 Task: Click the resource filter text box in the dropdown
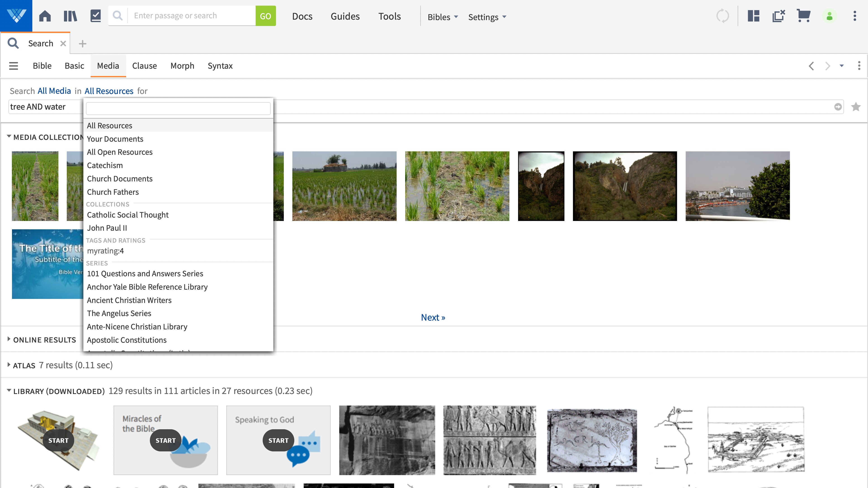(178, 108)
